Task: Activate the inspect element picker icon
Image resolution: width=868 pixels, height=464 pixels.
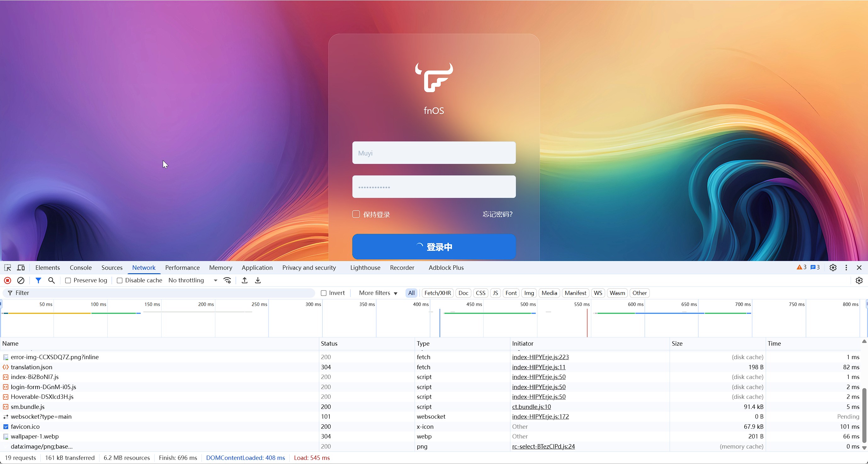Action: coord(8,268)
